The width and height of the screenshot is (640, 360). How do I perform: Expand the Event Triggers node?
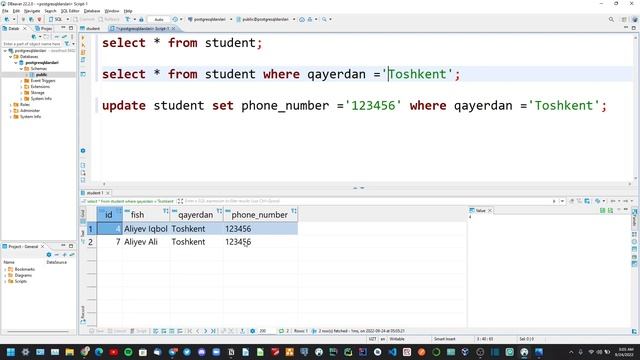[21, 81]
